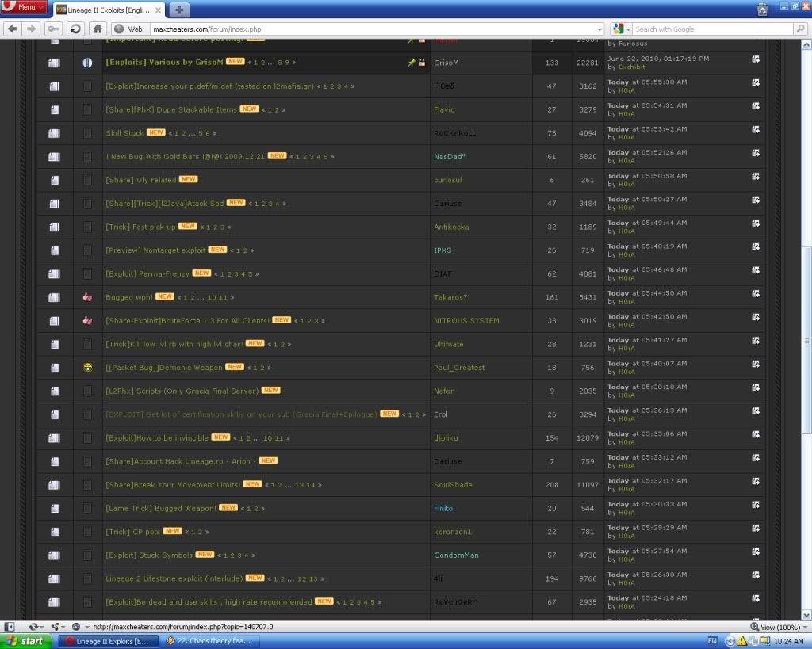
Task: Click the 10:24 AM system clock
Action: [788, 642]
